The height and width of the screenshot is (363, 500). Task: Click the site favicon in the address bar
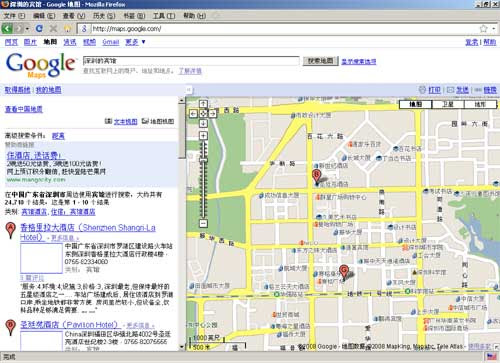point(84,29)
